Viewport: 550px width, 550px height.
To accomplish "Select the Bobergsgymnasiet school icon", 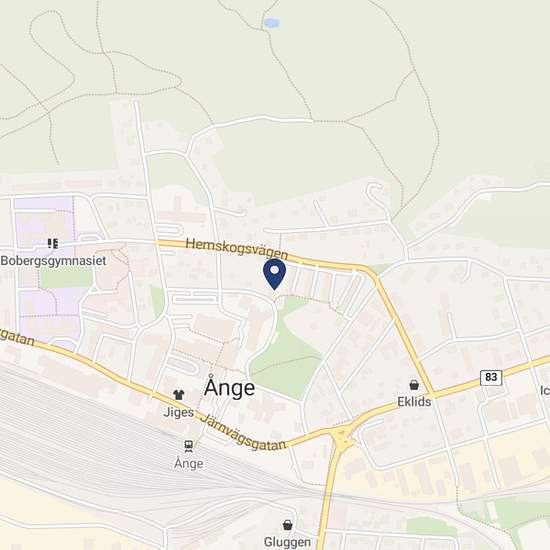I will [x=53, y=243].
